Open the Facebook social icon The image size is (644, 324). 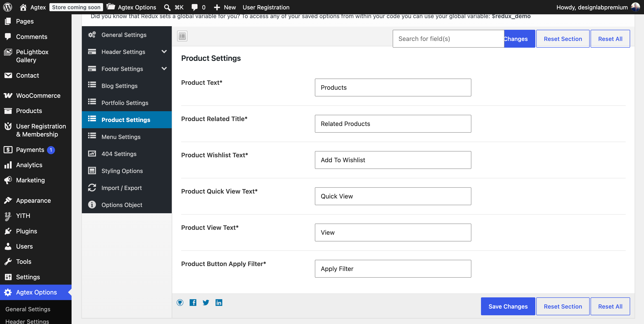(193, 303)
